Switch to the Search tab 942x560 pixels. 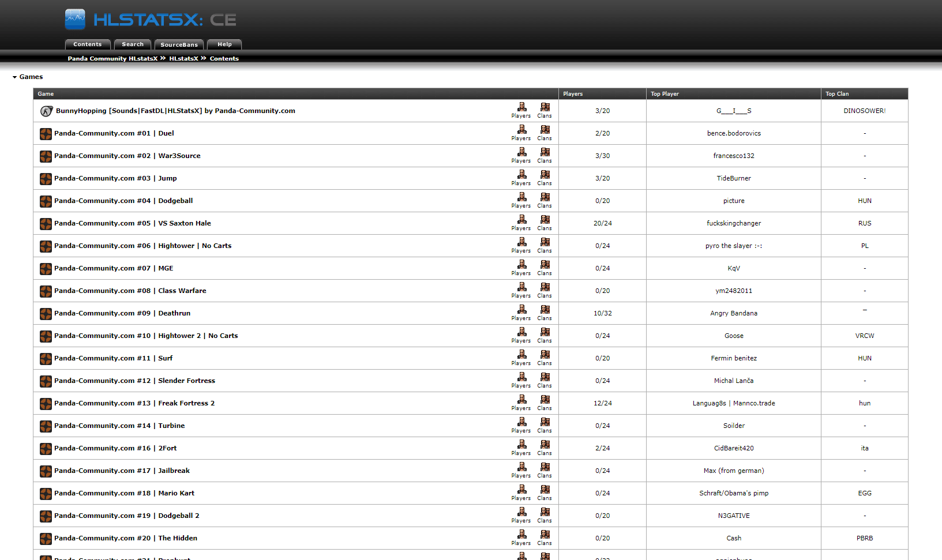[x=133, y=44]
